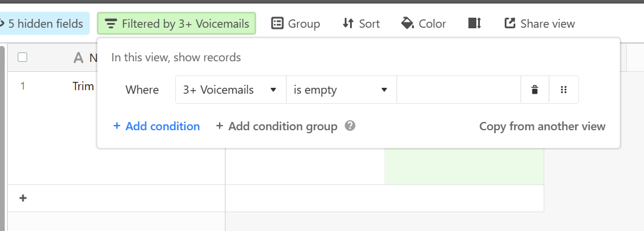Choose Copy from another view
This screenshot has width=644, height=231.
[x=542, y=126]
